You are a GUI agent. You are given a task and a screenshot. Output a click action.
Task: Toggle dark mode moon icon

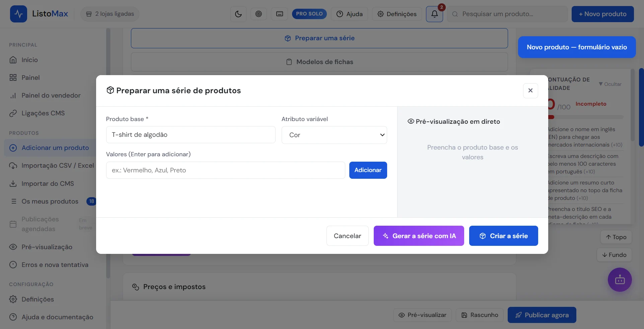point(238,14)
